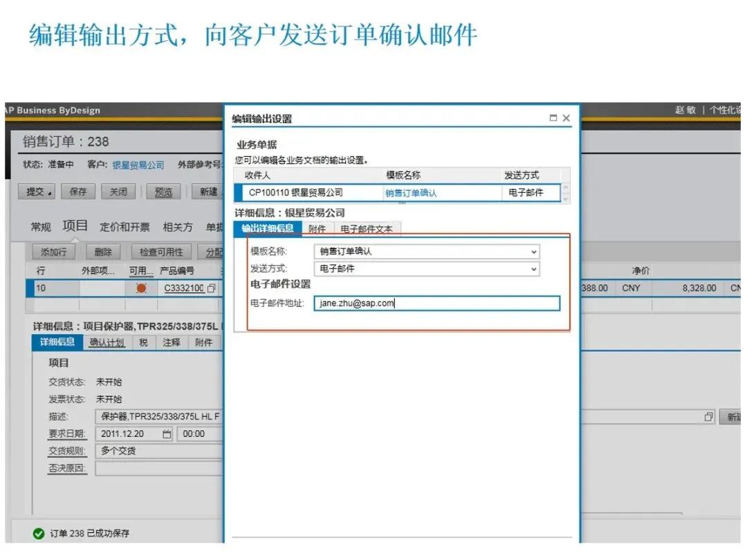Open the 附件 sub-tab in item details
The width and height of the screenshot is (747, 560).
(204, 342)
